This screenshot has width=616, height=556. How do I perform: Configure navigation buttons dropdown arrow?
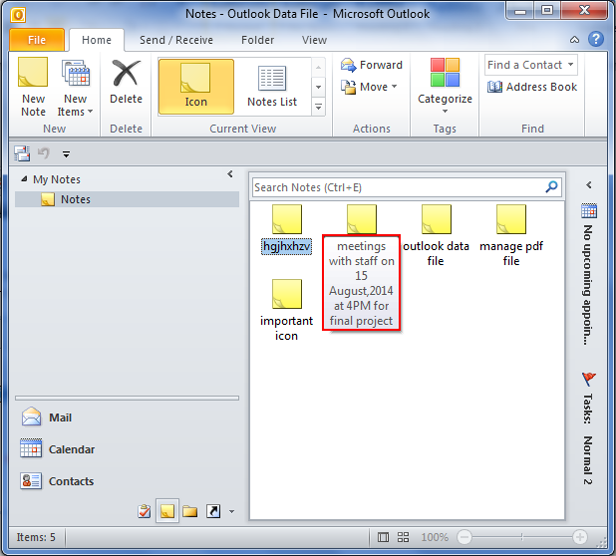pos(232,511)
